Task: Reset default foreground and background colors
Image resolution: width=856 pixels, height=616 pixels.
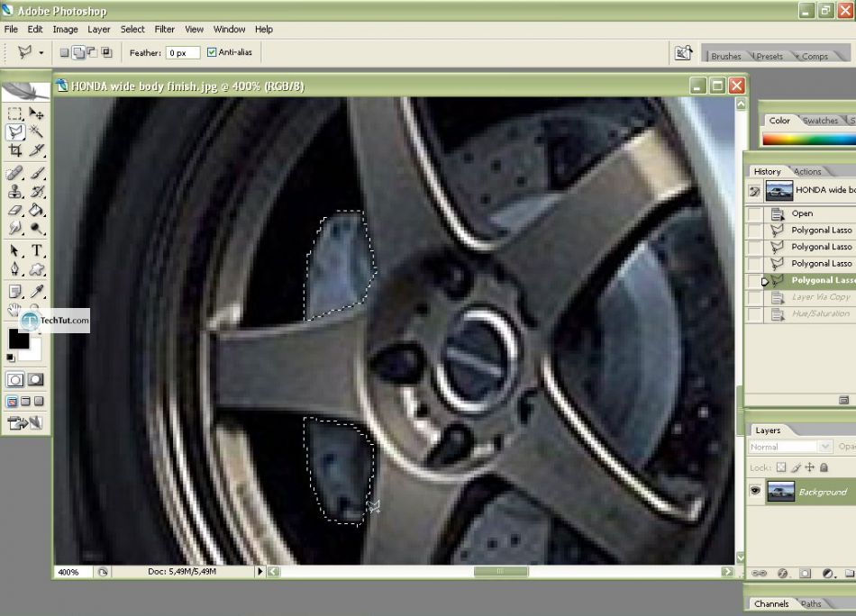Action: coord(11,358)
